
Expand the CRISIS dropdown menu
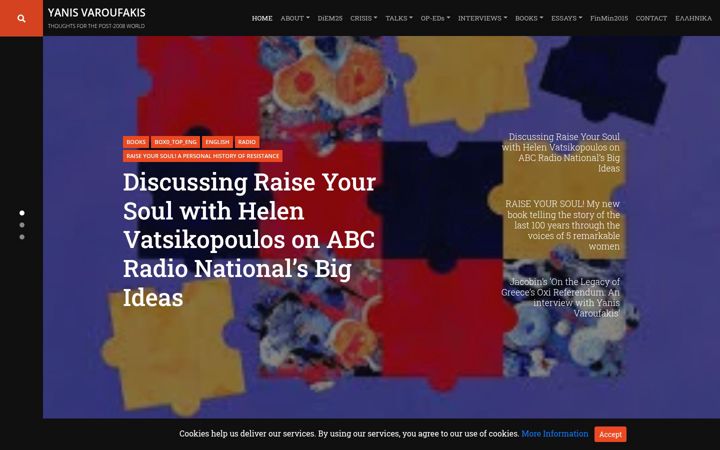(363, 18)
